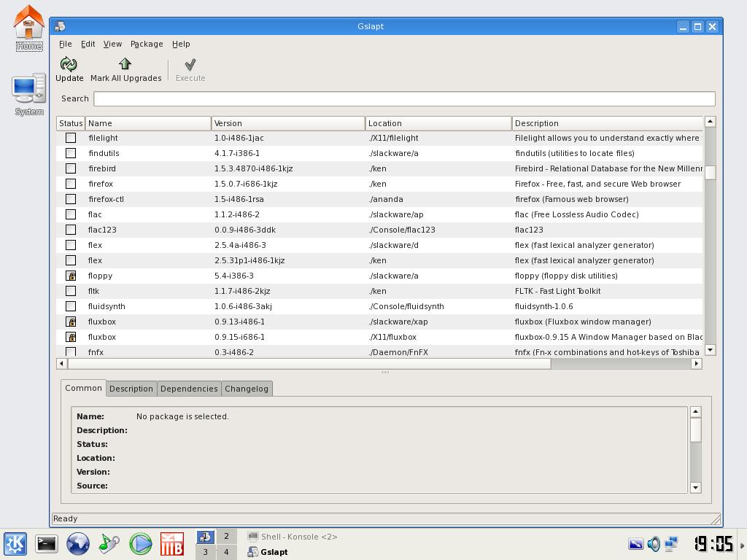This screenshot has height=560, width=747.
Task: Toggle status box for flac123
Action: point(71,230)
